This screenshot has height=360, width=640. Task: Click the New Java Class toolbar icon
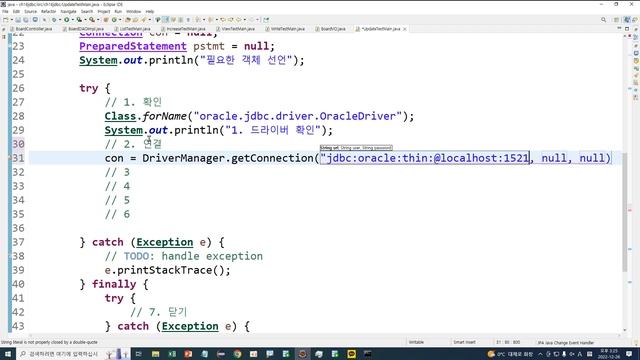pos(115,20)
